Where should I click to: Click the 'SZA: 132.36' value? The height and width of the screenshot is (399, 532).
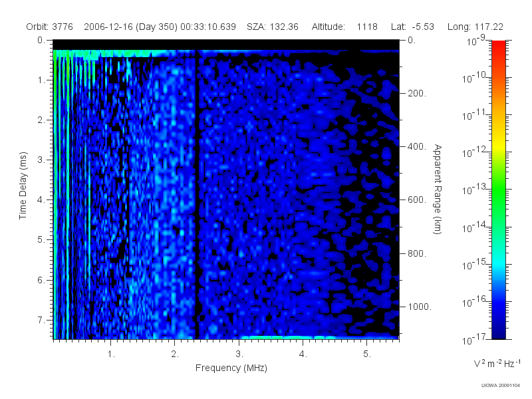coord(273,27)
